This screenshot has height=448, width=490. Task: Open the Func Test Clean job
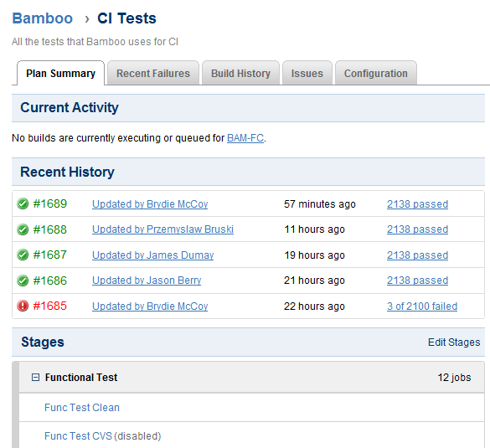[82, 408]
